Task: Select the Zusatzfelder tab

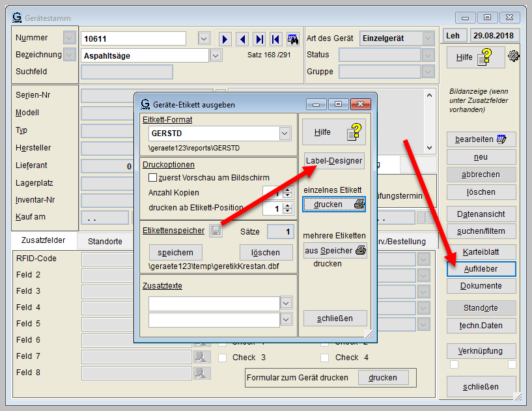Action: [43, 240]
